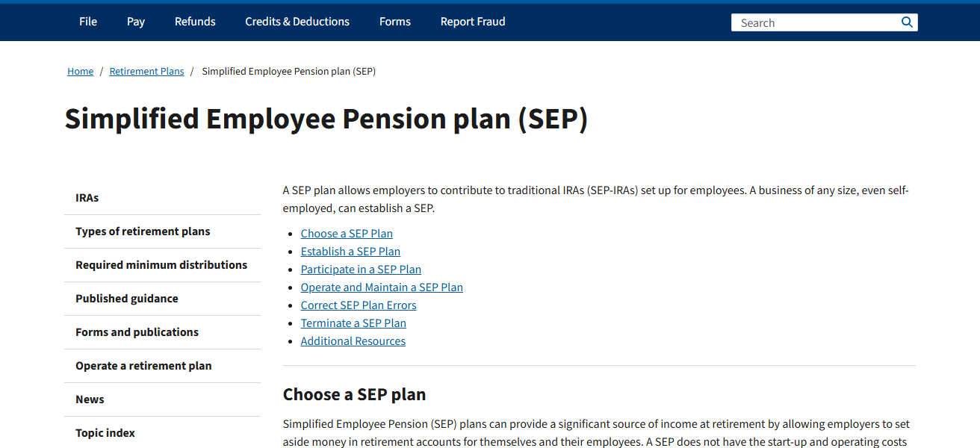Open Required minimum distributions
Image resolution: width=980 pixels, height=448 pixels.
[x=161, y=264]
